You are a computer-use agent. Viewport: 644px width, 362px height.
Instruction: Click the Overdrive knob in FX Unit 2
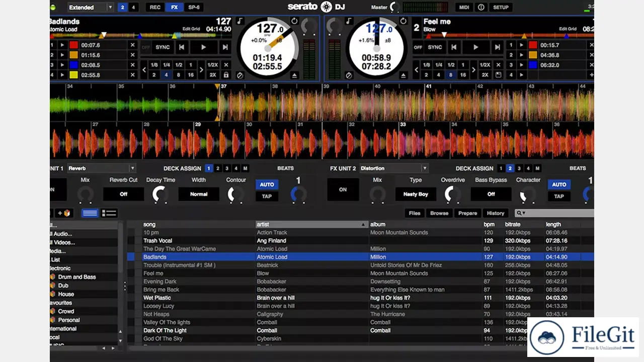(x=452, y=194)
